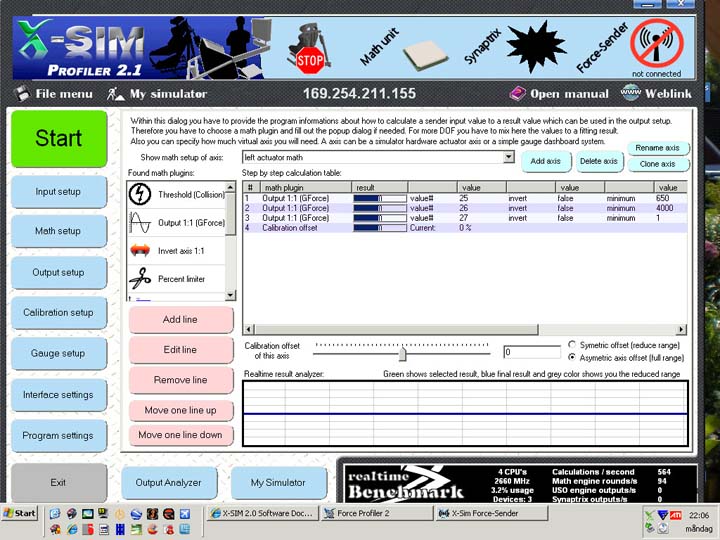The height and width of the screenshot is (540, 720).
Task: Click the Math unit processor chip icon
Action: [426, 56]
